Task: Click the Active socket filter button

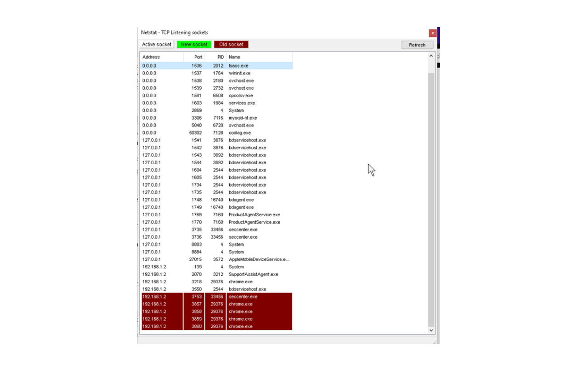Action: coord(157,44)
